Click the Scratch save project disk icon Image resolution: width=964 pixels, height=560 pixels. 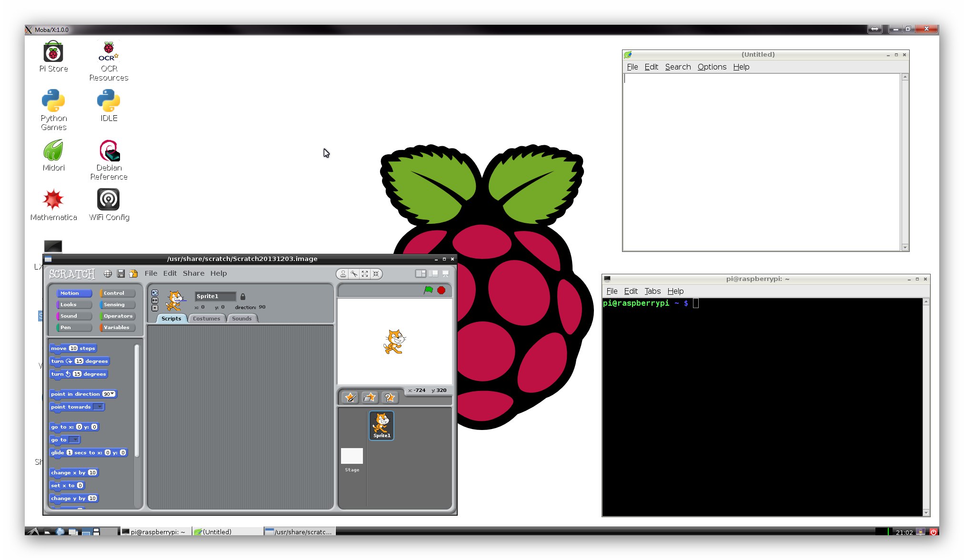click(121, 274)
